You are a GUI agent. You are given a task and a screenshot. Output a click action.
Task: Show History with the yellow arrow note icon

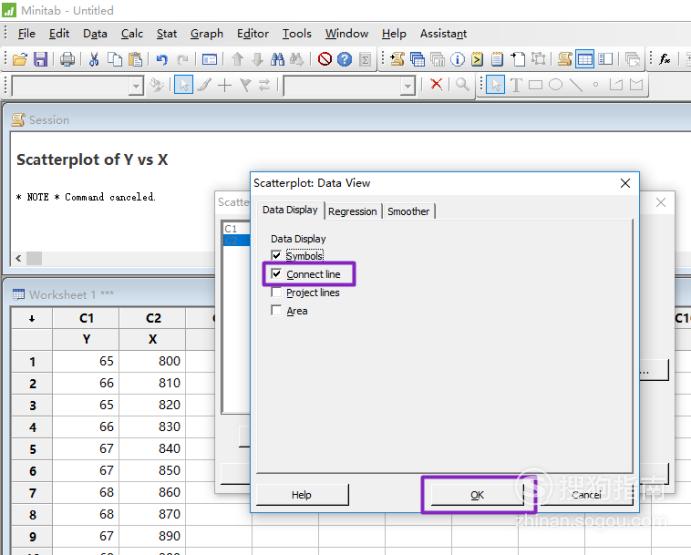[x=477, y=59]
